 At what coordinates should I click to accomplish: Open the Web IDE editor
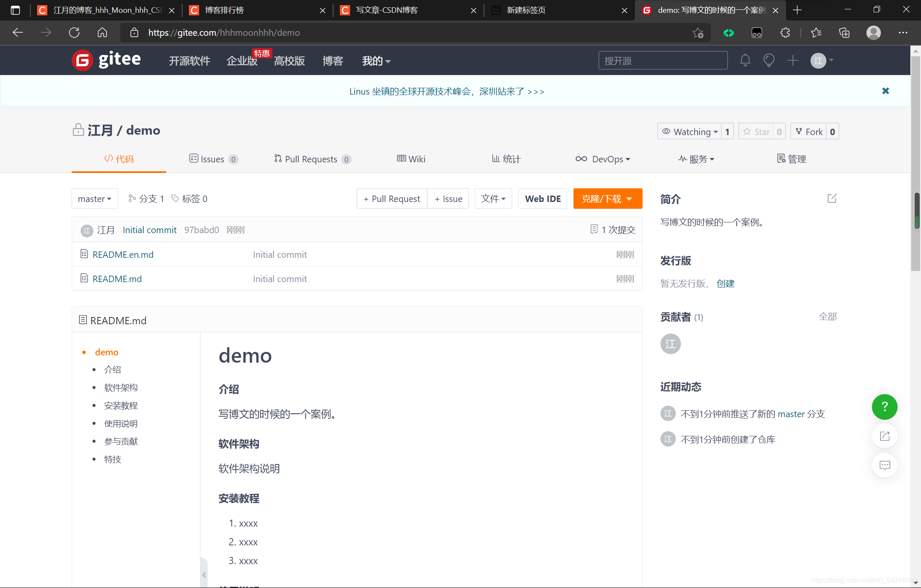click(x=542, y=199)
